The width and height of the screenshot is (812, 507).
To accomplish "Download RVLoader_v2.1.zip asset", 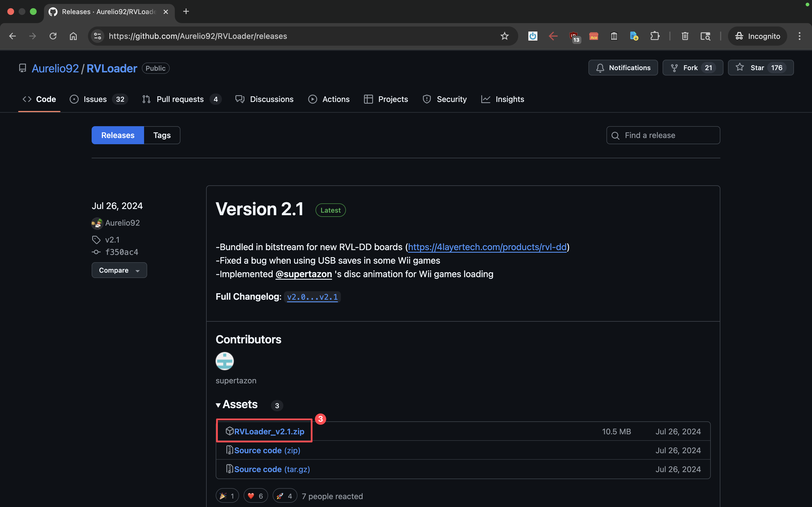I will (269, 432).
